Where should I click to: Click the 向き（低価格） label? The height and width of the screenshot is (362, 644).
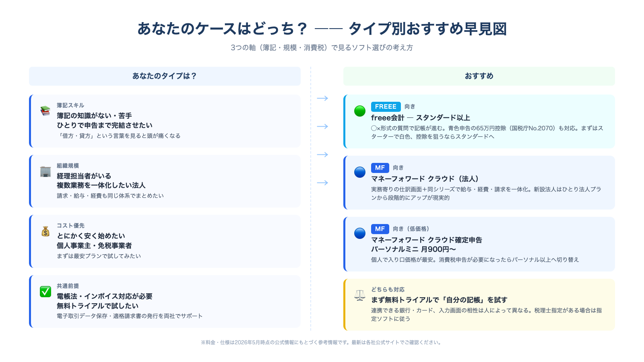click(411, 229)
